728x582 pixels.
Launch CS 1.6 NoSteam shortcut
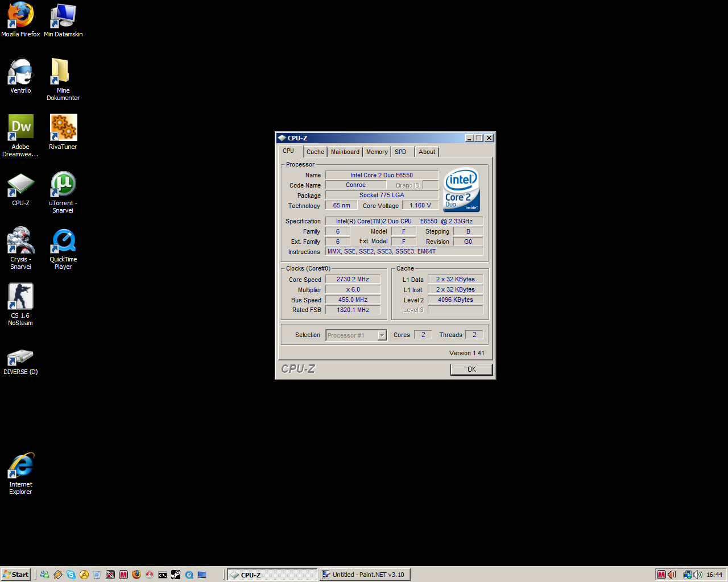pos(20,305)
